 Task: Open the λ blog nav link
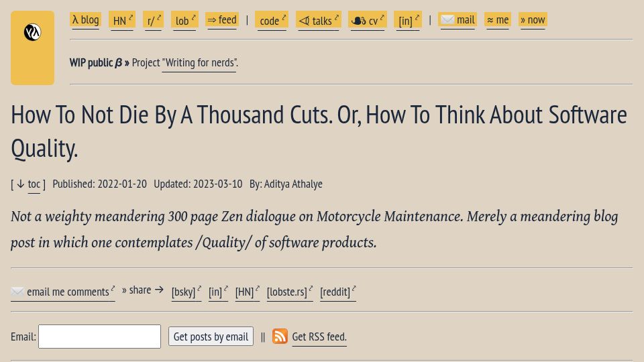pos(85,19)
